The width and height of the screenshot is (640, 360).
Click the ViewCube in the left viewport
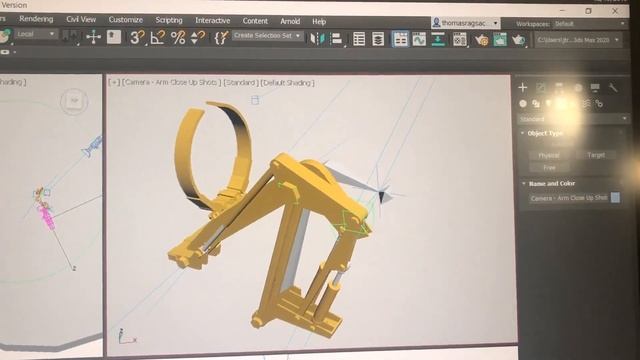(74, 100)
